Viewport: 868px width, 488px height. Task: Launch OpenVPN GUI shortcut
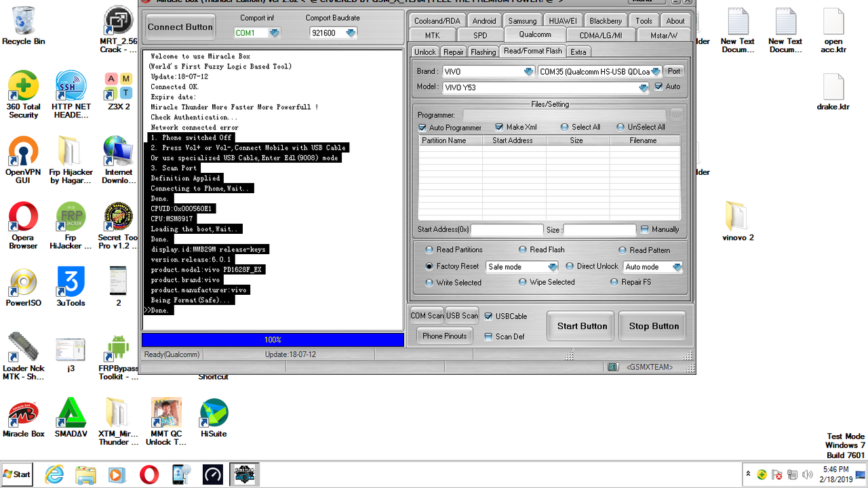pos(24,160)
